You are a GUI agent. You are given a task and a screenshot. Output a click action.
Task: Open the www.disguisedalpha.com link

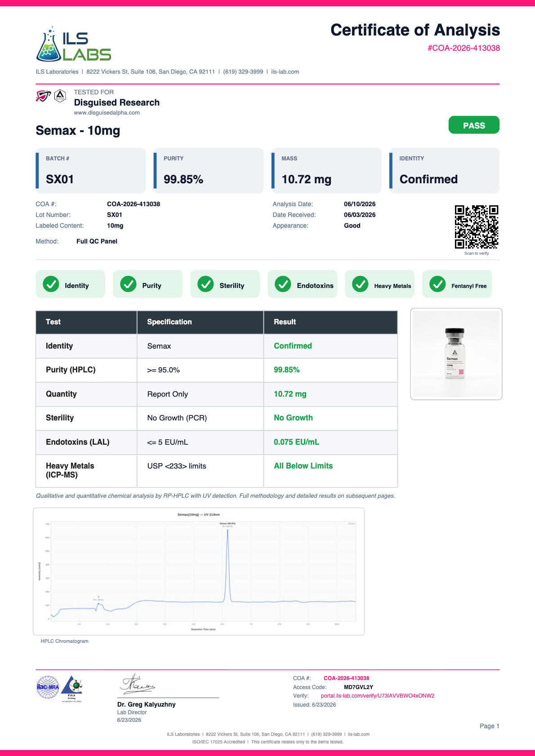[107, 113]
